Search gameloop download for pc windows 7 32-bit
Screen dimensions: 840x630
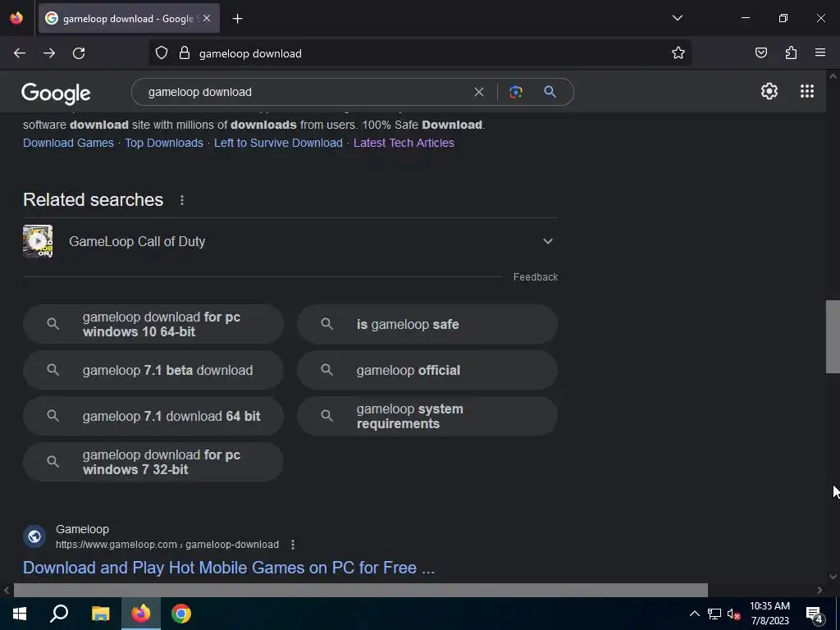pos(153,462)
